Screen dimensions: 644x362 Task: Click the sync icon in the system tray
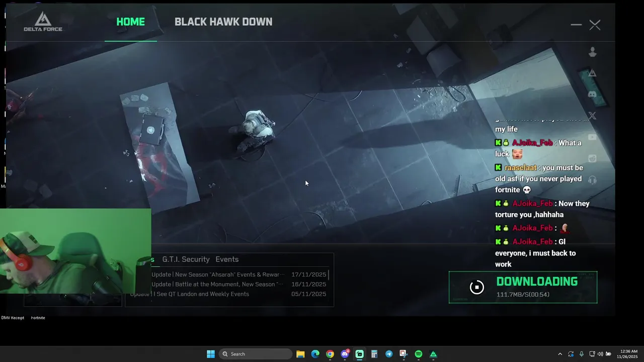[x=571, y=354]
